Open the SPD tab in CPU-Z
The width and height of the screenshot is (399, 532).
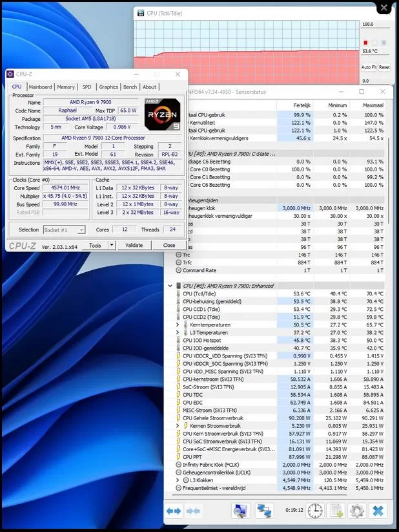[x=87, y=87]
